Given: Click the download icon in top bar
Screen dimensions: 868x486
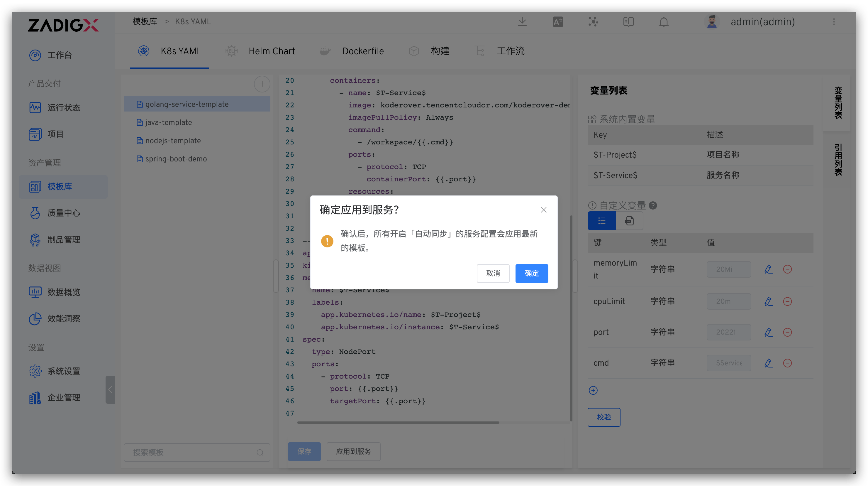Looking at the screenshot, I should [x=522, y=22].
